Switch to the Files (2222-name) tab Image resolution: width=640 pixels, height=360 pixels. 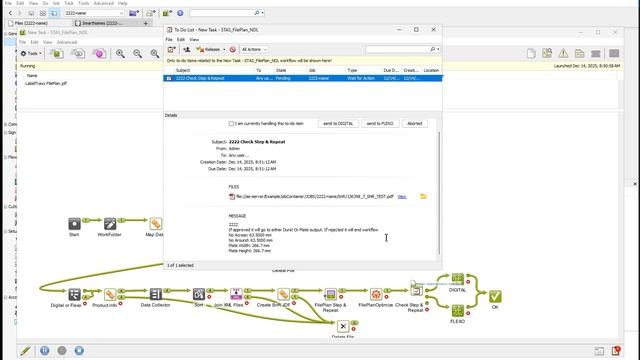coord(31,23)
